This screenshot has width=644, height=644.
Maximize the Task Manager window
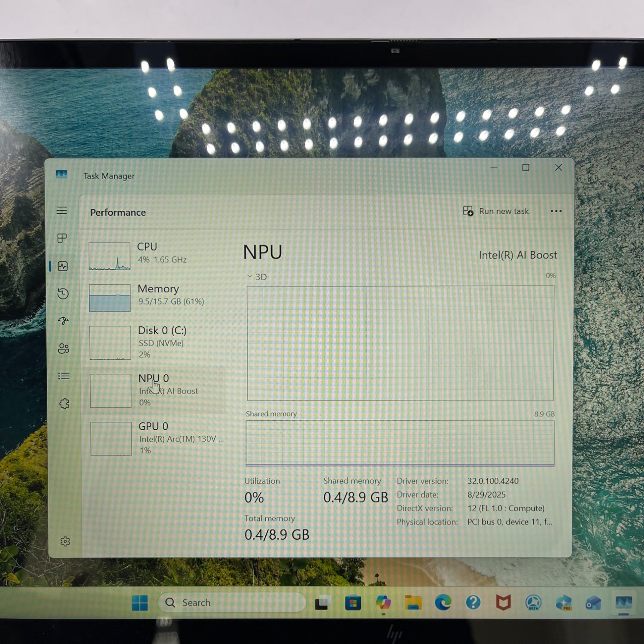pyautogui.click(x=526, y=167)
